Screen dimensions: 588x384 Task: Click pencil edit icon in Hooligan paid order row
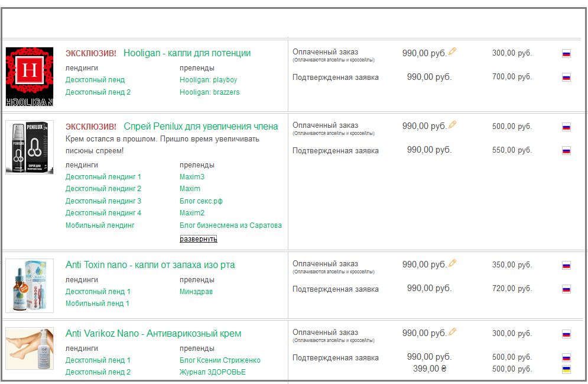[x=453, y=51]
